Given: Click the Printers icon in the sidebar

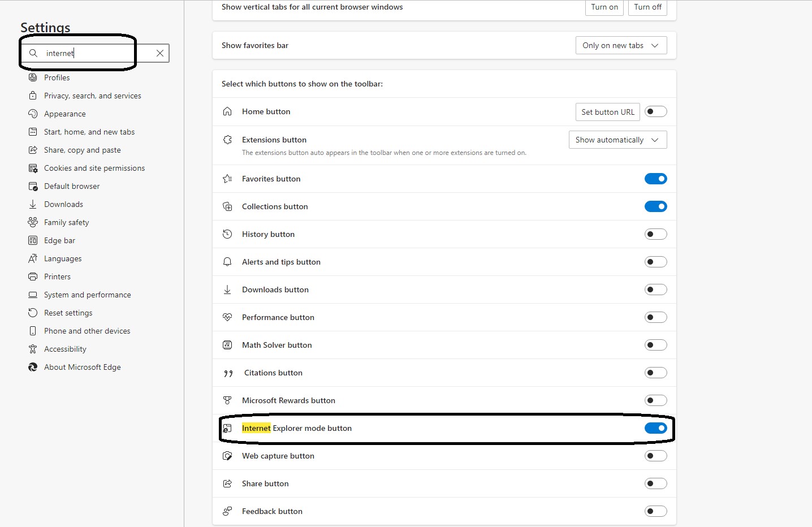Looking at the screenshot, I should (33, 277).
